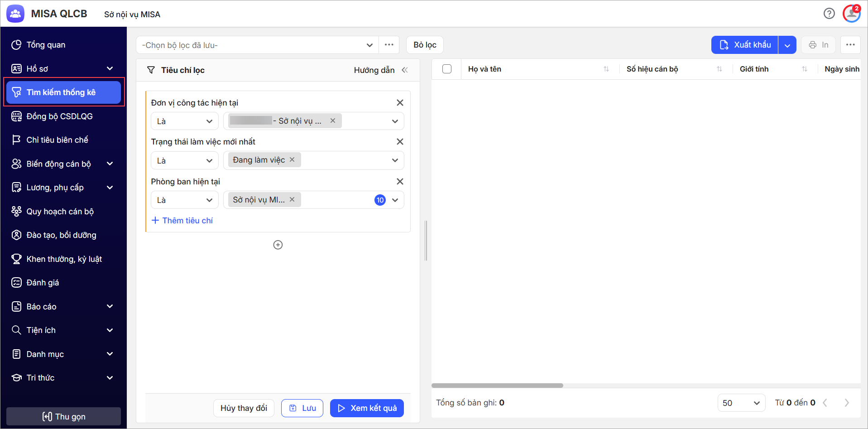Open more options next to saved filter
The height and width of the screenshot is (429, 868).
point(389,45)
